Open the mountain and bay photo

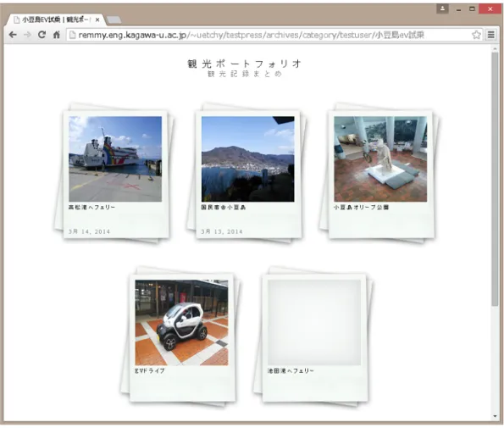(248, 158)
